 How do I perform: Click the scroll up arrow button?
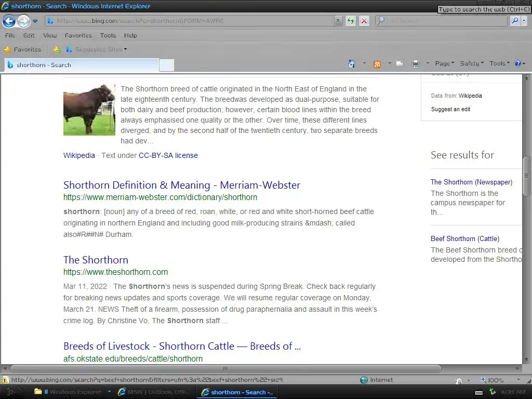(x=527, y=78)
